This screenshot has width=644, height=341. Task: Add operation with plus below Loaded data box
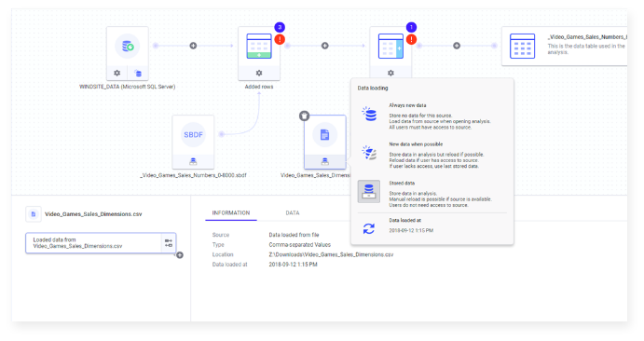click(180, 255)
